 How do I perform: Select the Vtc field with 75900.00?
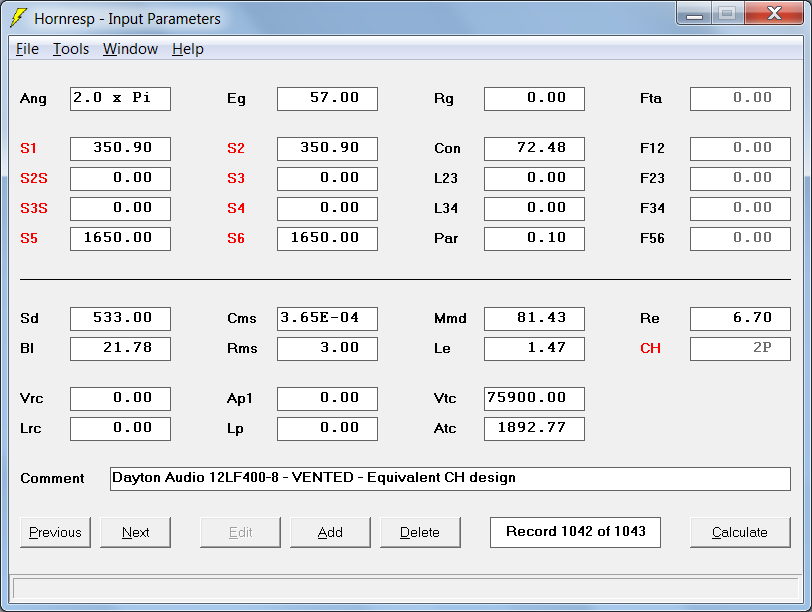click(534, 399)
